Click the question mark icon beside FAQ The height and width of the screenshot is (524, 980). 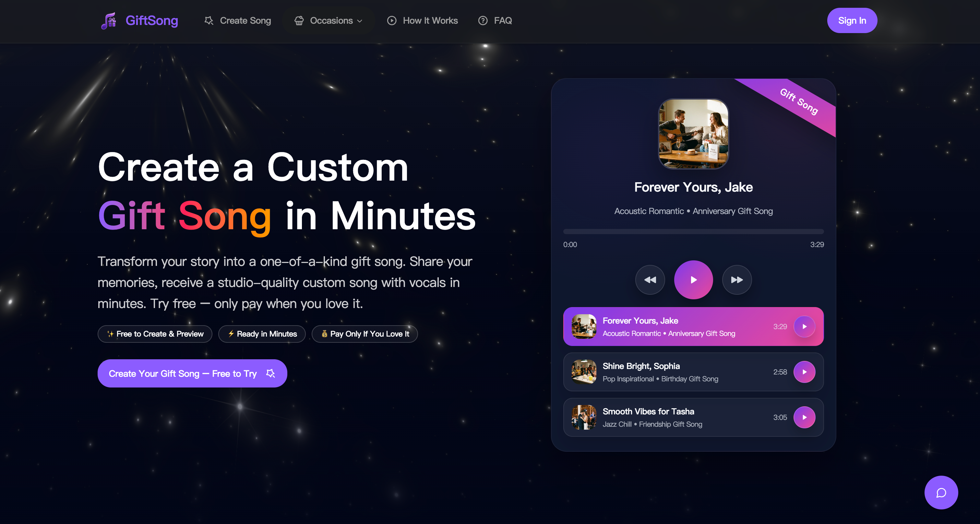click(483, 20)
